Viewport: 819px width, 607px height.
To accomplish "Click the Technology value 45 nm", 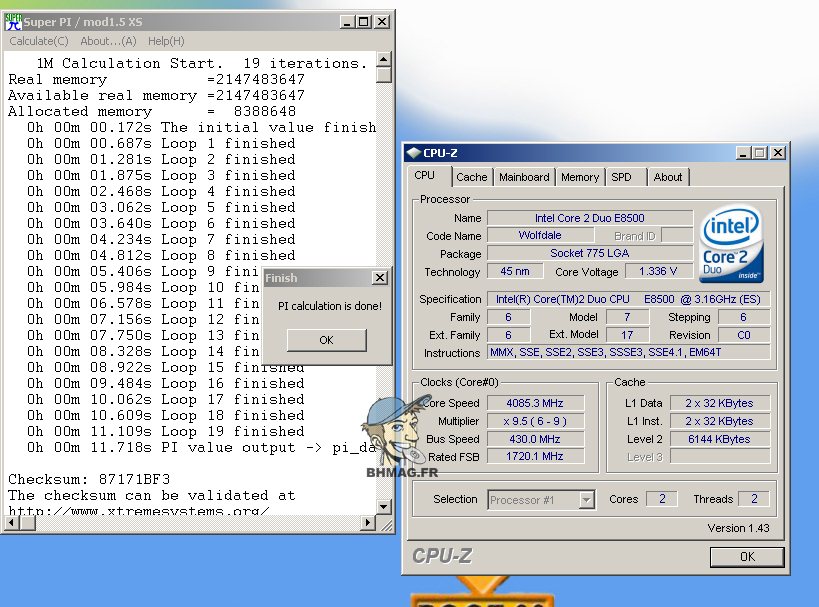I will pos(515,272).
